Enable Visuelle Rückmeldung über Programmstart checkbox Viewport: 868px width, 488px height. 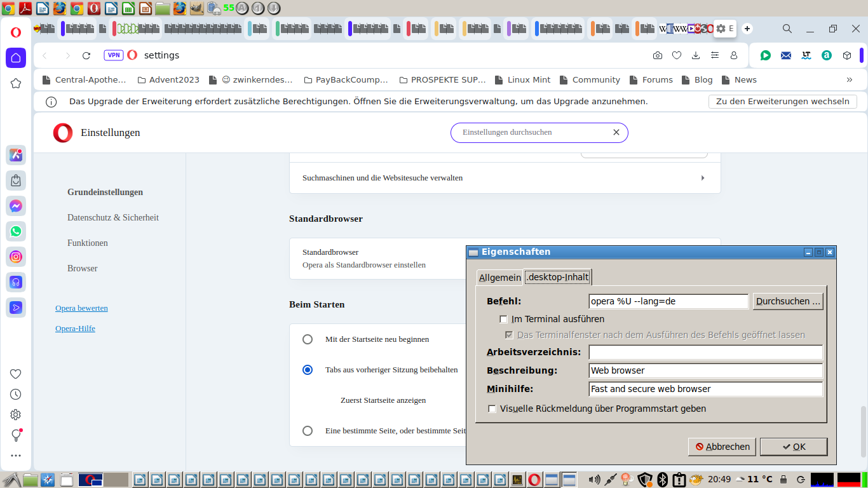(492, 409)
